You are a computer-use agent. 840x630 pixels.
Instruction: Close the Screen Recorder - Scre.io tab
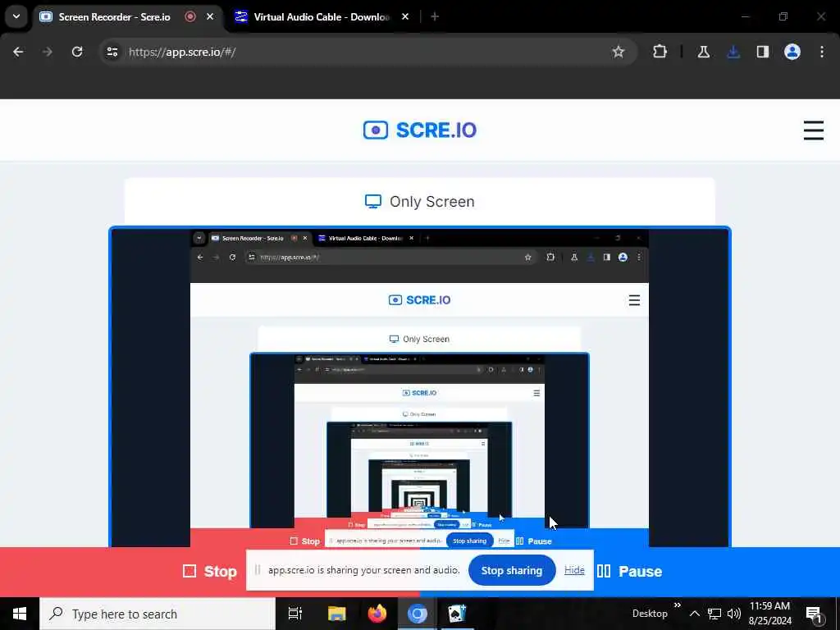pos(210,17)
